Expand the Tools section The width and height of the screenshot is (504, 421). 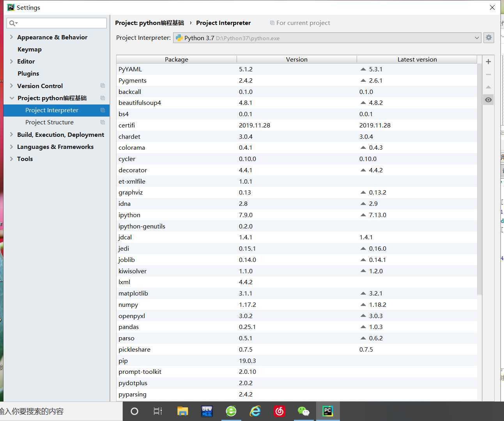[x=11, y=159]
